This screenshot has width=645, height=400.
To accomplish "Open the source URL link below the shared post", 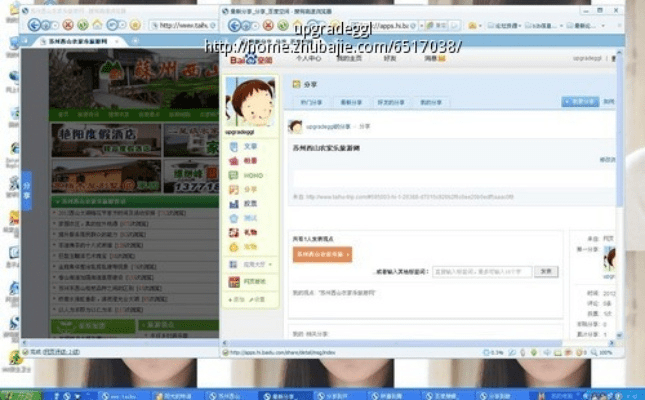I will (x=409, y=197).
